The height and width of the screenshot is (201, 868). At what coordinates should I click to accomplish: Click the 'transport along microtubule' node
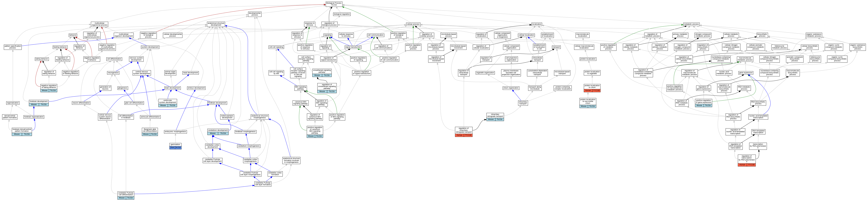pyautogui.click(x=535, y=88)
